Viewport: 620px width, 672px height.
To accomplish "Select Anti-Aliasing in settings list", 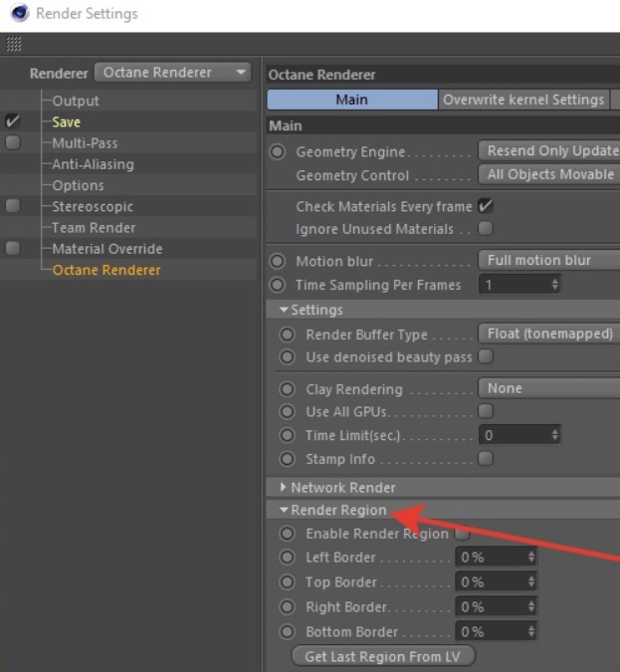I will (x=93, y=164).
